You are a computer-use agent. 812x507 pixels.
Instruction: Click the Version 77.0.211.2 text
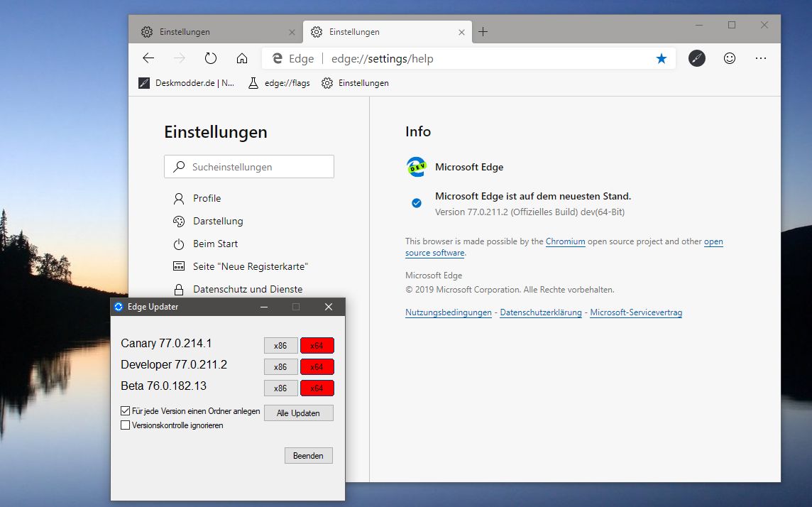click(x=530, y=212)
